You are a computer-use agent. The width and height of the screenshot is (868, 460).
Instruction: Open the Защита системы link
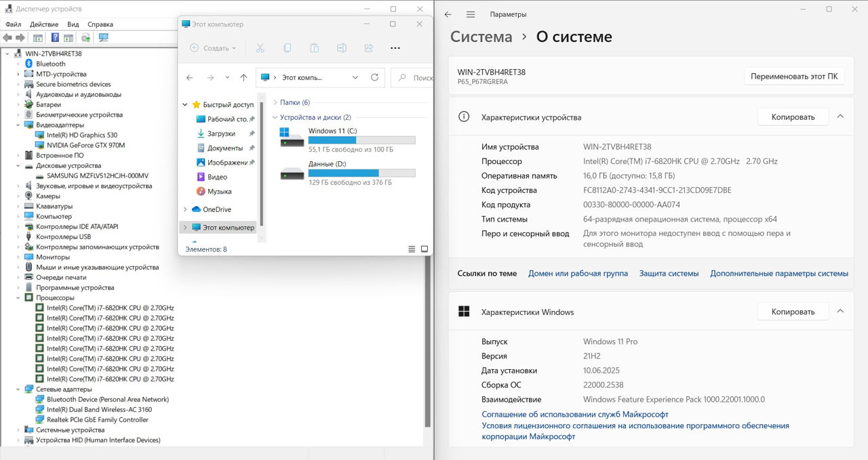669,274
